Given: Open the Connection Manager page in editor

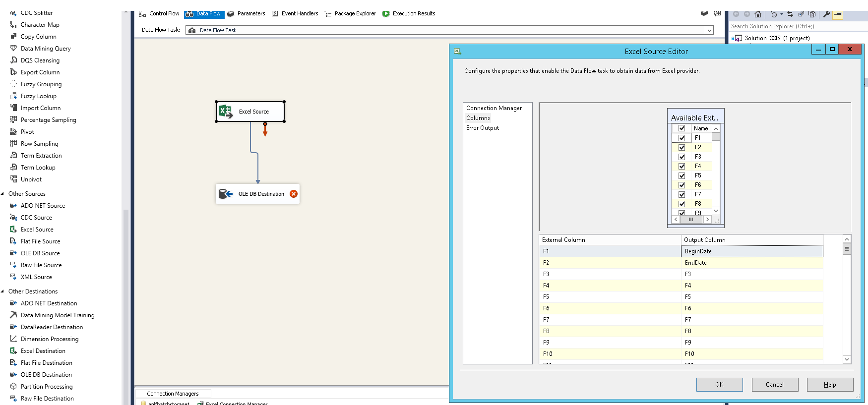Looking at the screenshot, I should coord(494,108).
